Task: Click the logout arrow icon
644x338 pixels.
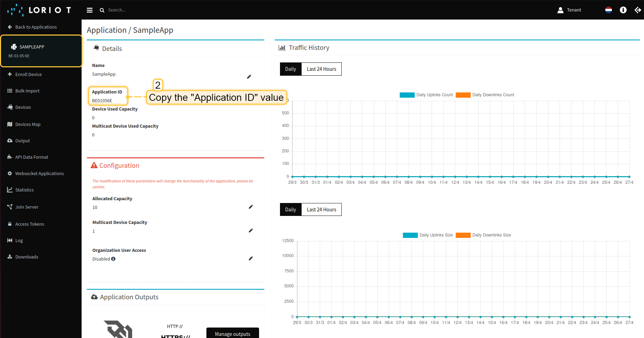Action: pos(637,10)
